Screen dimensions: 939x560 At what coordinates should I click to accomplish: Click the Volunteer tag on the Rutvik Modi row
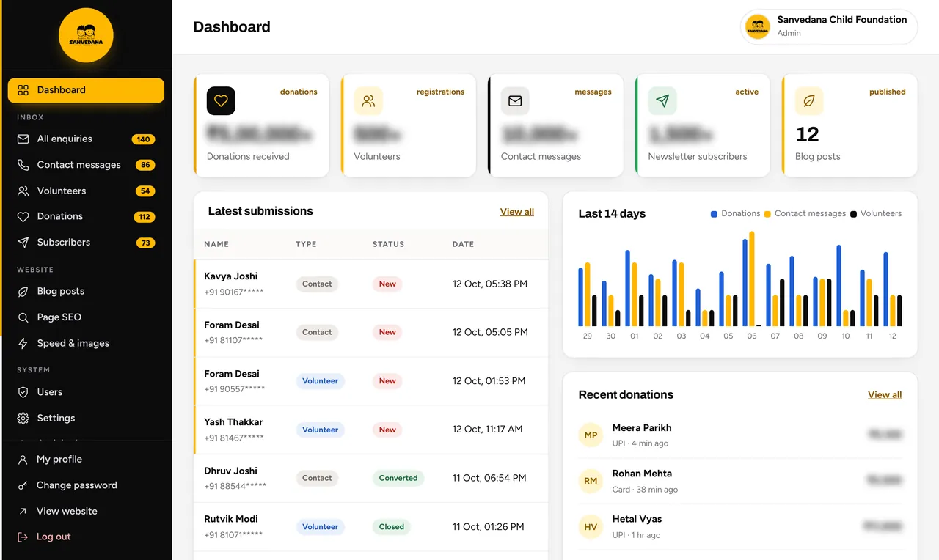(321, 527)
